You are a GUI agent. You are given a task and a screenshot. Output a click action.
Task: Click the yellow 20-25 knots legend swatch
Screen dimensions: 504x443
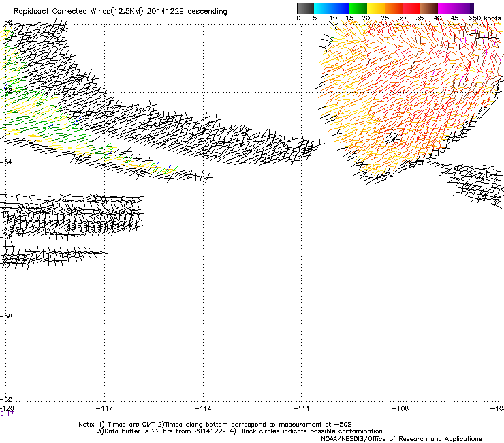(x=376, y=8)
